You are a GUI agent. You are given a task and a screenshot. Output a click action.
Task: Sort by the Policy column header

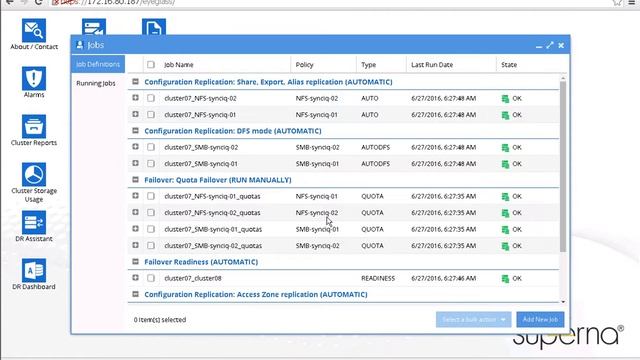tap(304, 64)
